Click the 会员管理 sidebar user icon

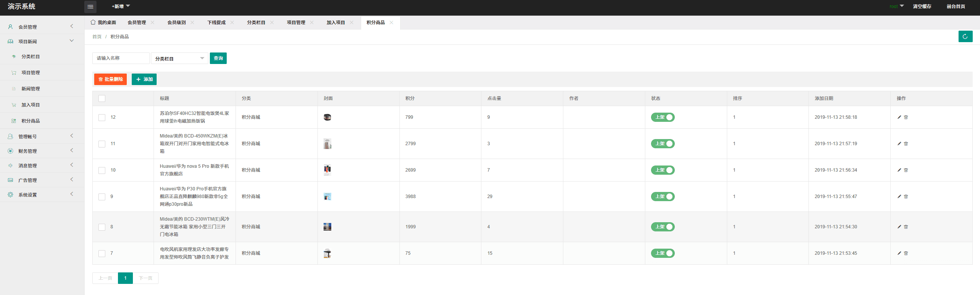pyautogui.click(x=10, y=27)
